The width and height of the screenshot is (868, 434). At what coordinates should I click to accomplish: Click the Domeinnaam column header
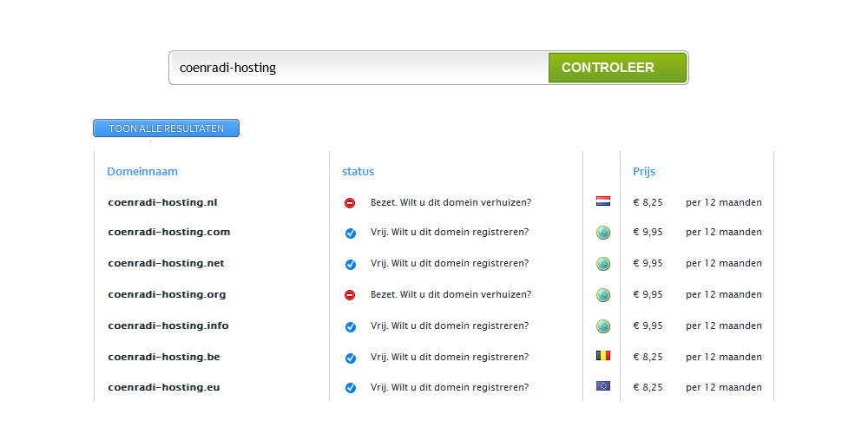(x=142, y=172)
